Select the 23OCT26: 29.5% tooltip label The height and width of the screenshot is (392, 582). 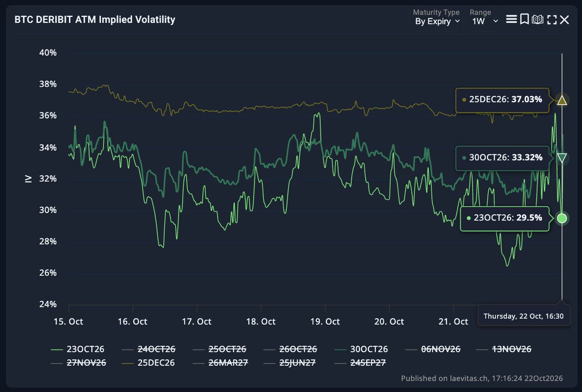[504, 218]
